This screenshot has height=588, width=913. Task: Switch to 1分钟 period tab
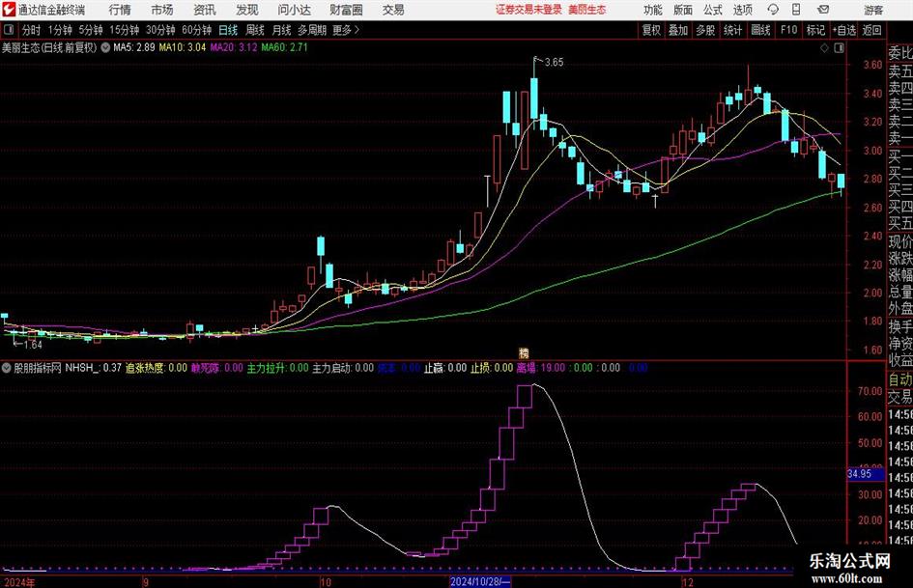coord(60,30)
